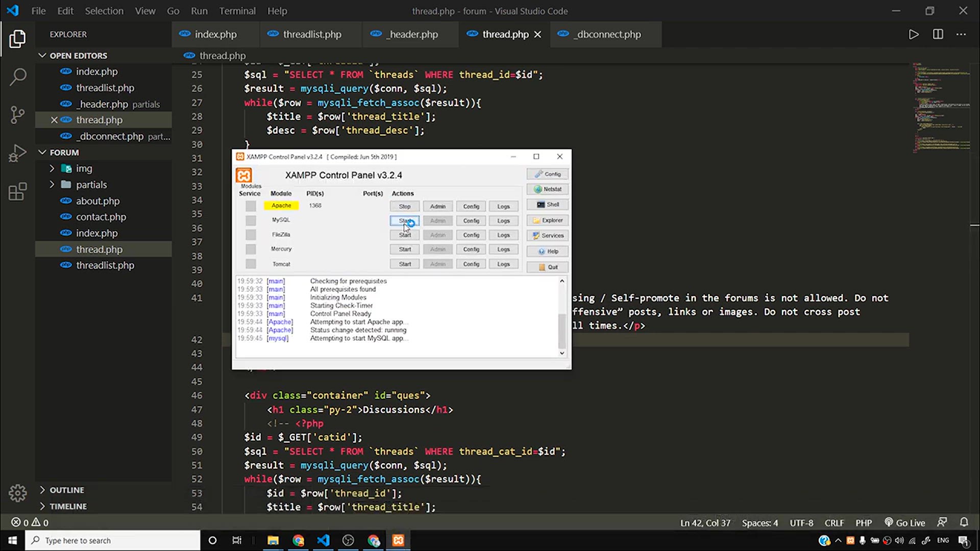Click the XAMPP Netstat button
980x551 pixels.
[548, 189]
